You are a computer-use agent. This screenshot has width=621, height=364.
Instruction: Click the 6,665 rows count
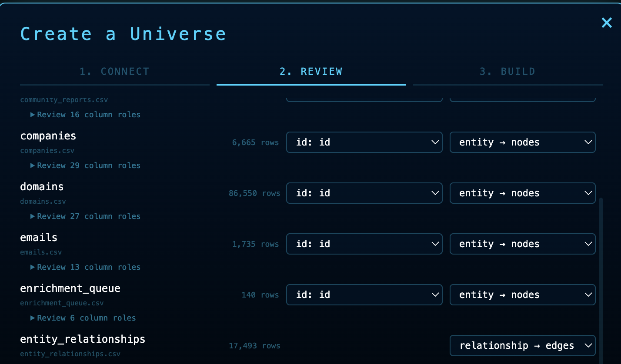click(x=256, y=142)
